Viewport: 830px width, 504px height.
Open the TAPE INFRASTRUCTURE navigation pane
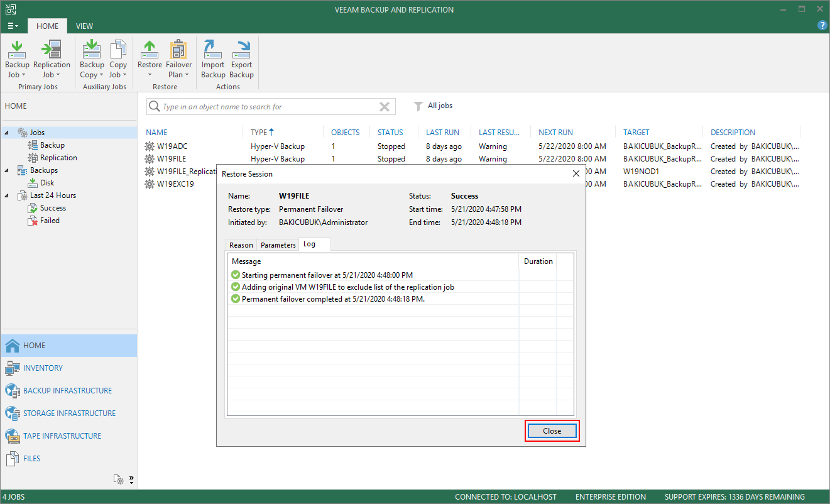[x=68, y=436]
